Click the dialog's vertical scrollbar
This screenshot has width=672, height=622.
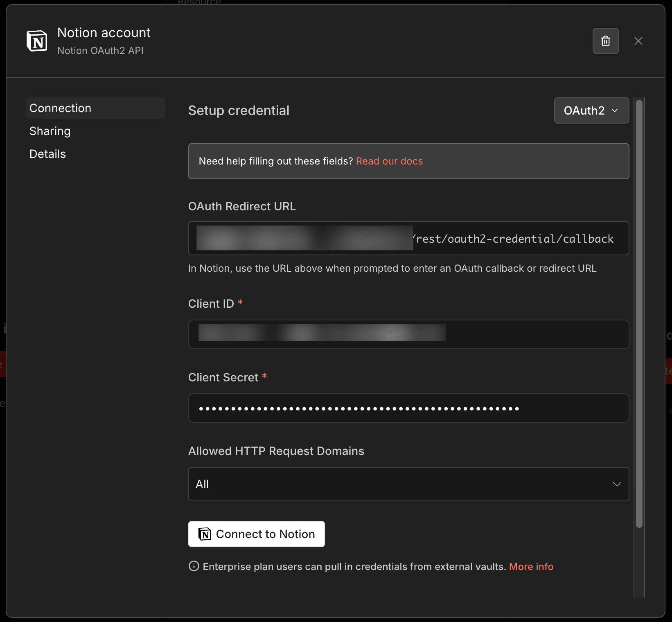click(639, 314)
